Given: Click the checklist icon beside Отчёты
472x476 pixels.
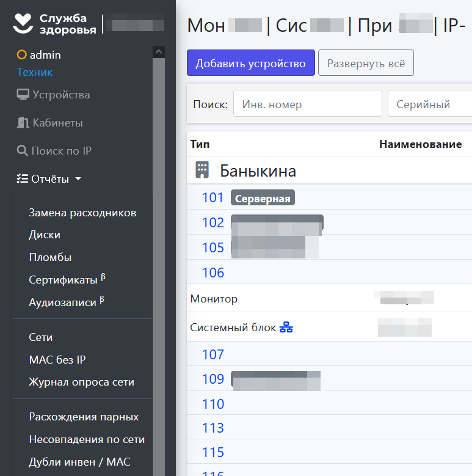Looking at the screenshot, I should (x=23, y=179).
